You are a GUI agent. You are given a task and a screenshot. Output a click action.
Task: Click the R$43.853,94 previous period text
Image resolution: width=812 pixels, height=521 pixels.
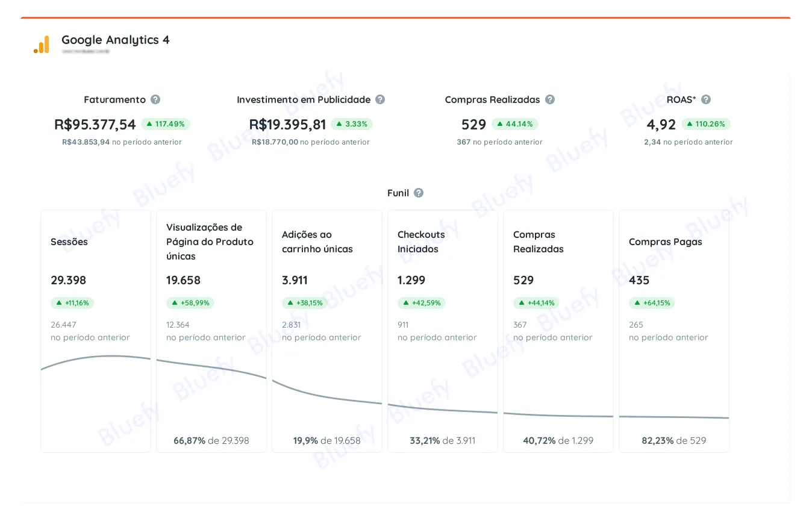pos(122,142)
